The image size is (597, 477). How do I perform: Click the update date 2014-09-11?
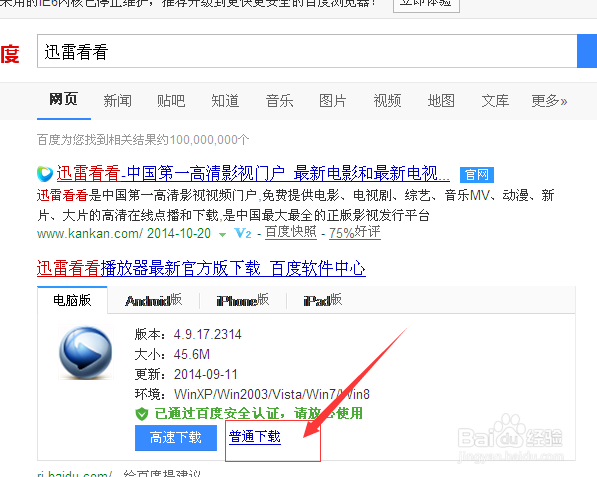pos(206,375)
